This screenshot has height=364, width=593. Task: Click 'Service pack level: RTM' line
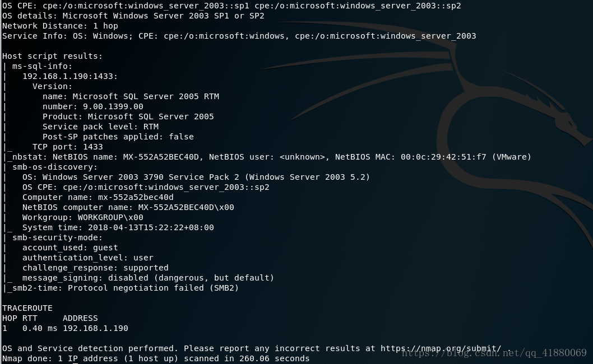click(100, 127)
